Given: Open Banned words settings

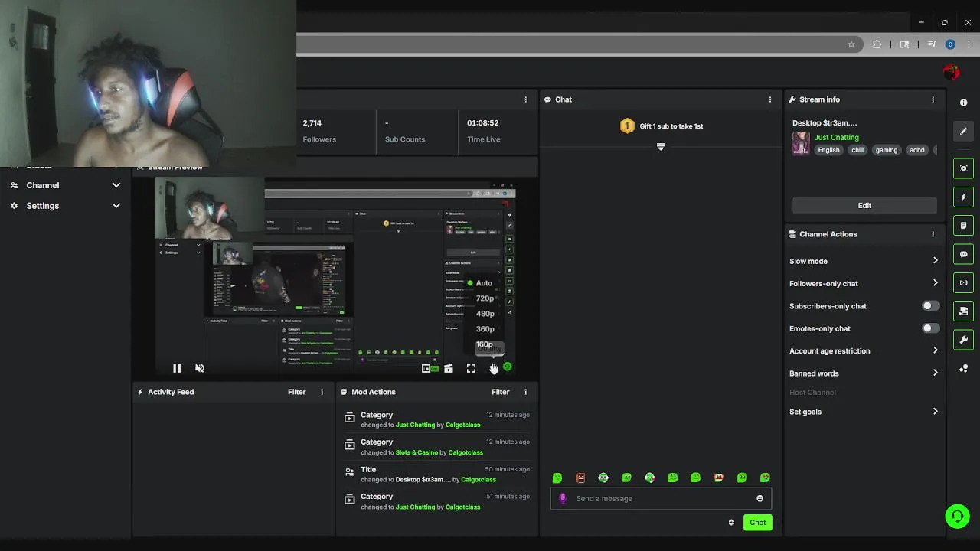Looking at the screenshot, I should pos(864,373).
